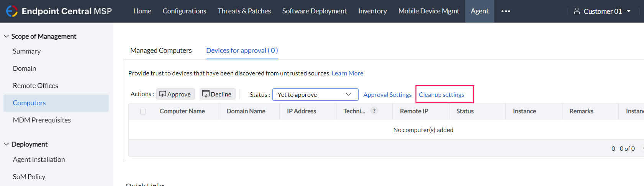
Task: Open the Customer 01 dropdown arrow
Action: coord(629,11)
